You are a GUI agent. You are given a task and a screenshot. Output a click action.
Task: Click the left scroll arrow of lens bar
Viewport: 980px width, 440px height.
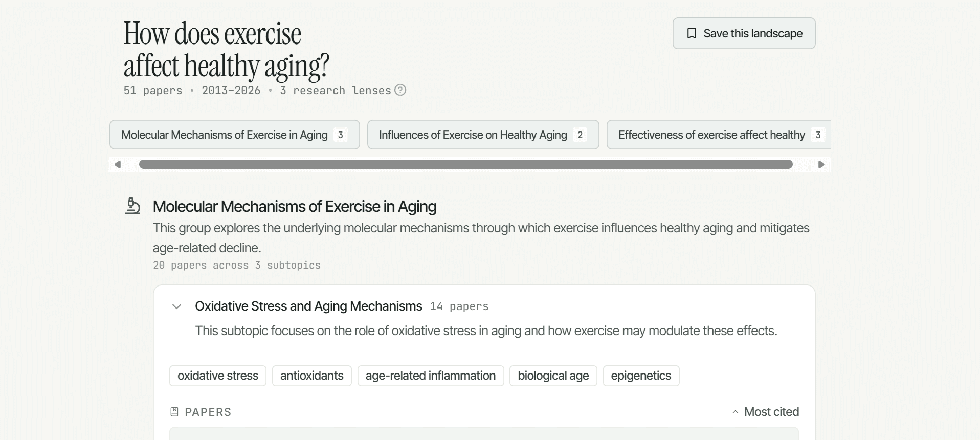pos(118,164)
